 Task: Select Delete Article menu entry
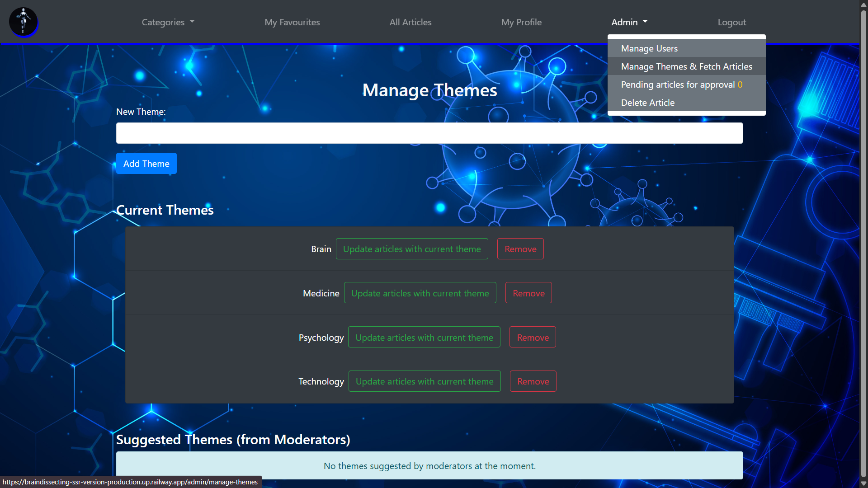click(x=647, y=103)
